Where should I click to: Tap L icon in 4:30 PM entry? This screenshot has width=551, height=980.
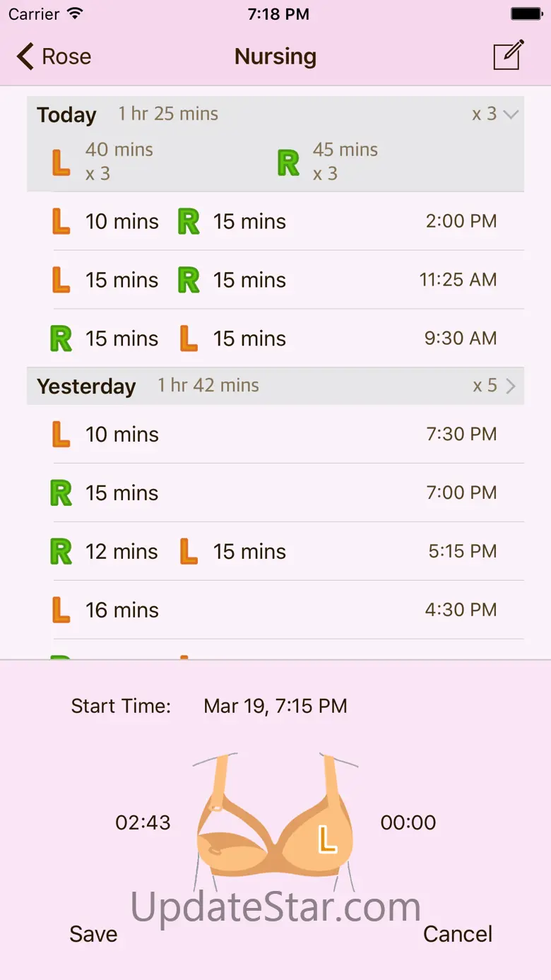(x=61, y=610)
